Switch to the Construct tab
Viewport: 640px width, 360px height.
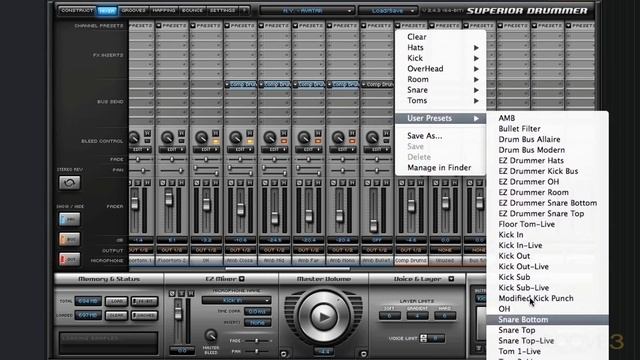pyautogui.click(x=77, y=10)
